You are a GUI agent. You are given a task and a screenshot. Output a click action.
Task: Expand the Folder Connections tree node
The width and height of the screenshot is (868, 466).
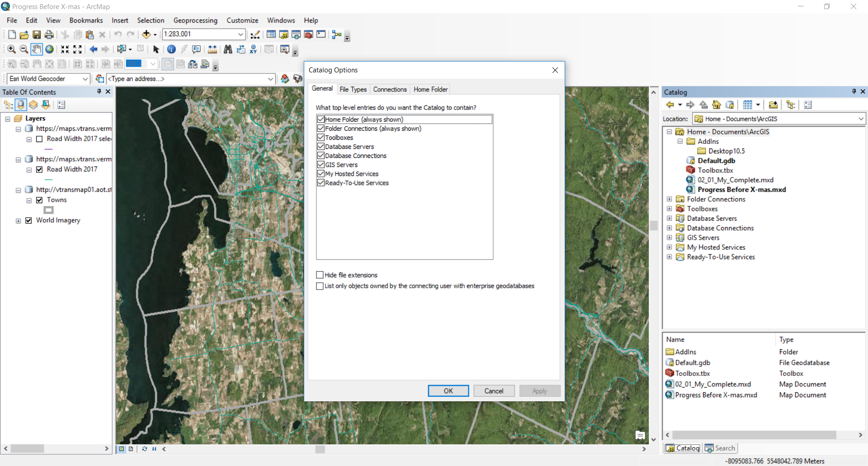[670, 199]
